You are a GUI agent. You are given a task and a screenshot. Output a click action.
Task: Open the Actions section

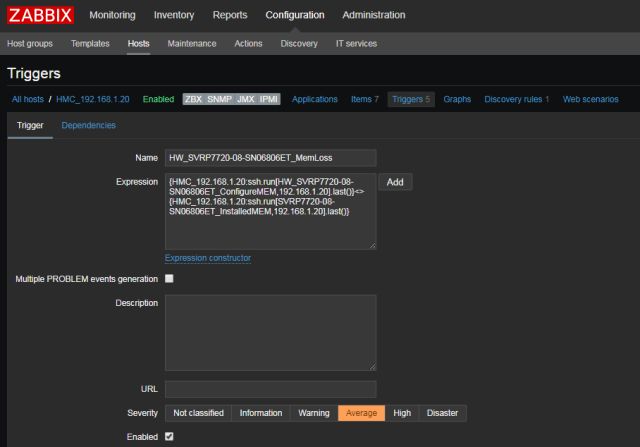(x=248, y=44)
